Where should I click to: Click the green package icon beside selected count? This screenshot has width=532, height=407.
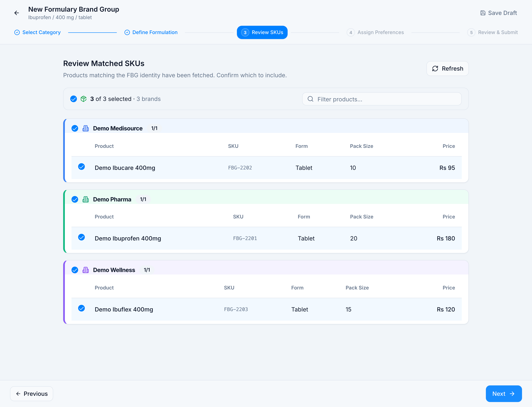pyautogui.click(x=84, y=99)
